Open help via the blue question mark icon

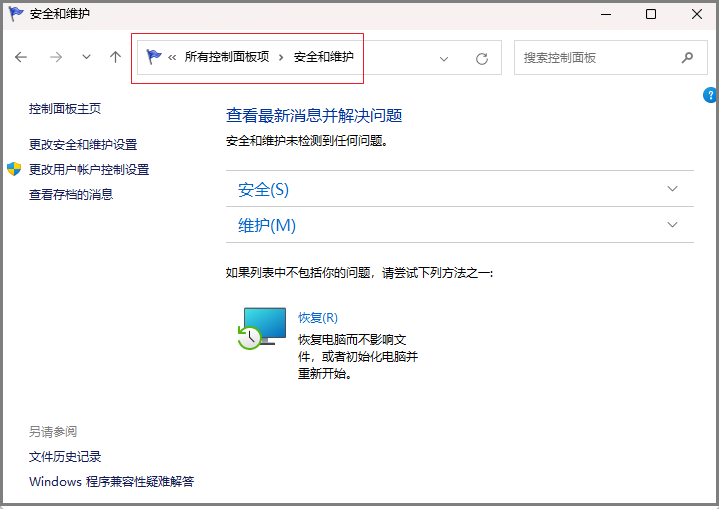[710, 95]
